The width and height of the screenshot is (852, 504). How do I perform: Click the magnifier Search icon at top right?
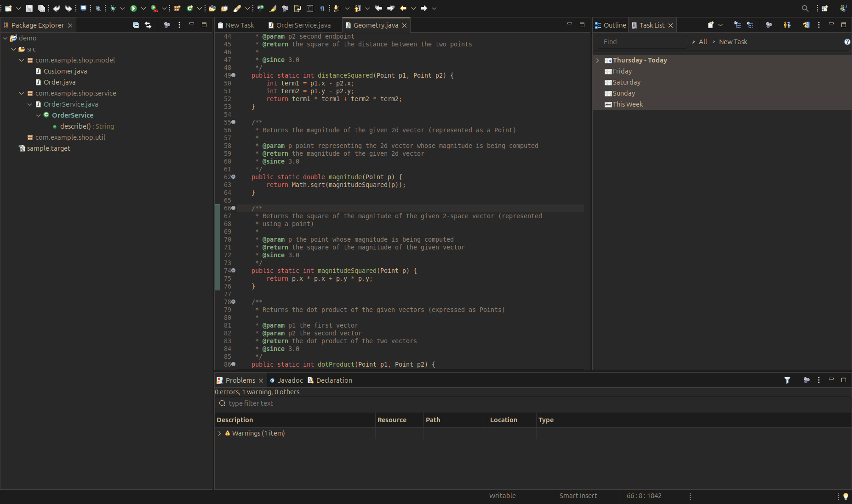pos(805,8)
